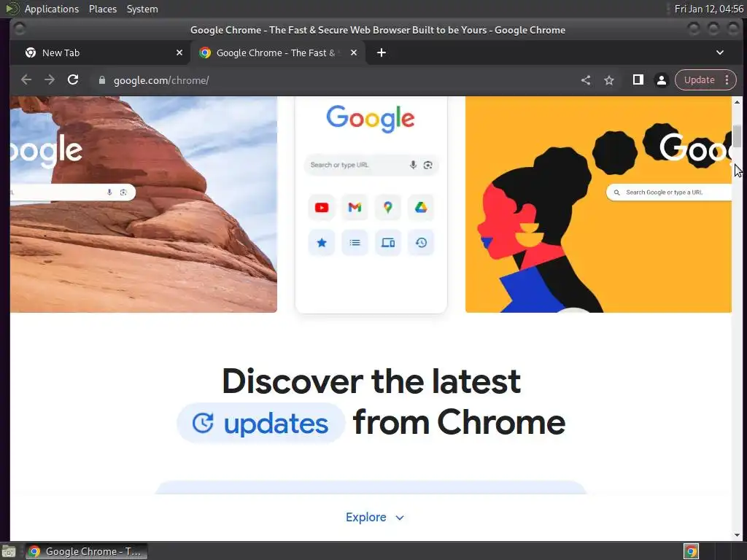The height and width of the screenshot is (560, 747).
Task: Click the orange illustrated woman theme image
Action: pyautogui.click(x=598, y=205)
